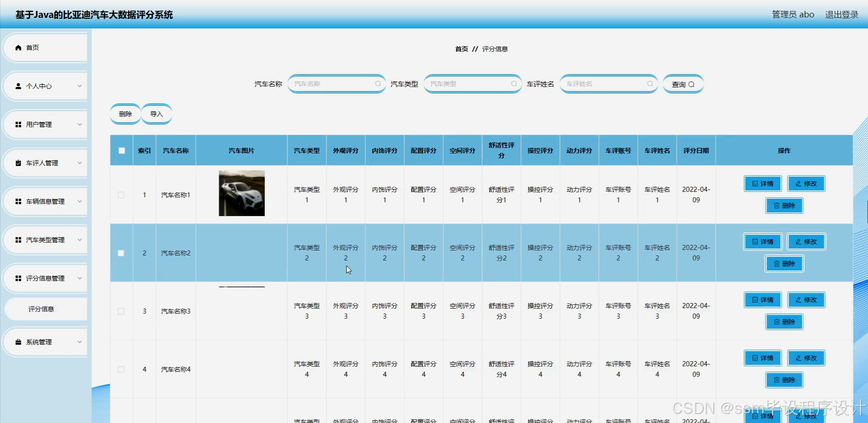Open 车辆信息管理 in the sidebar

(x=45, y=201)
